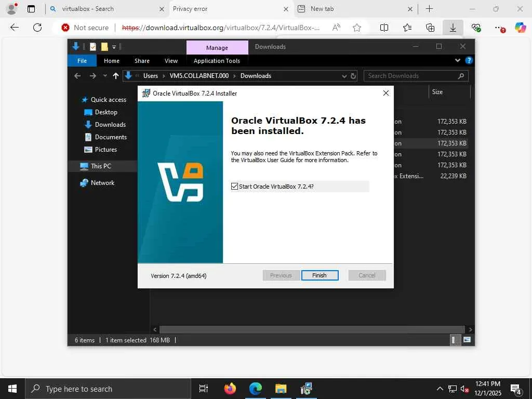Go back in File Explorer
This screenshot has height=399, width=532.
point(77,76)
